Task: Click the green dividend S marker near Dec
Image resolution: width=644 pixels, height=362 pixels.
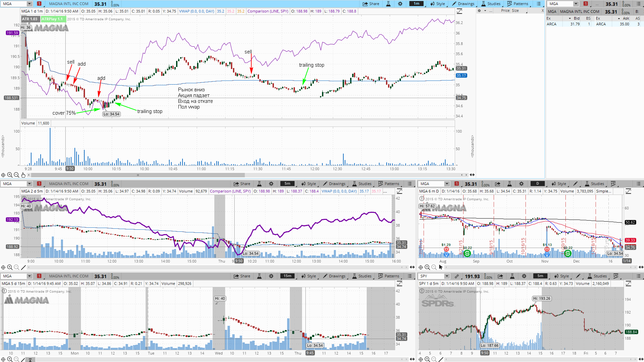Action: 568,253
